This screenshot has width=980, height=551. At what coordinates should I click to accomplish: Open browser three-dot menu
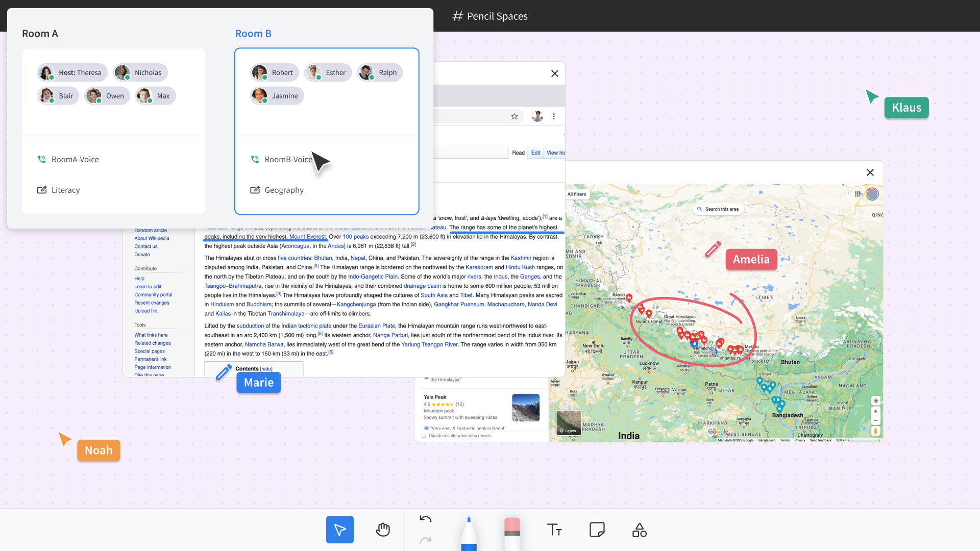554,116
